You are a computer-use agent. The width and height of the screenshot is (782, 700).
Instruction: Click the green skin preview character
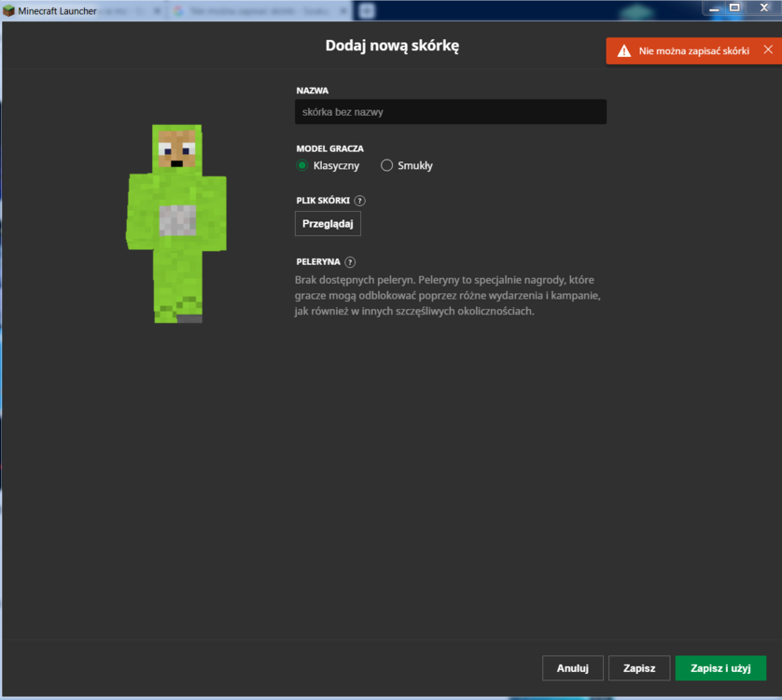click(x=176, y=223)
